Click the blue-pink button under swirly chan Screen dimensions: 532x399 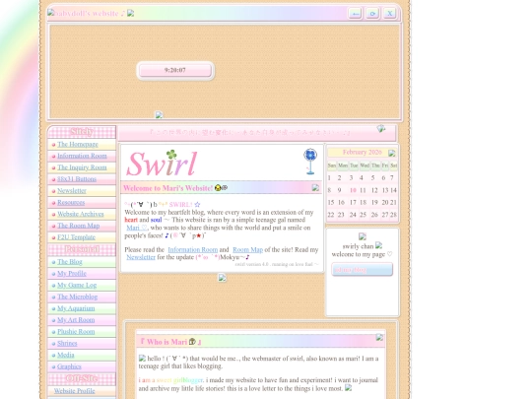coord(362,270)
